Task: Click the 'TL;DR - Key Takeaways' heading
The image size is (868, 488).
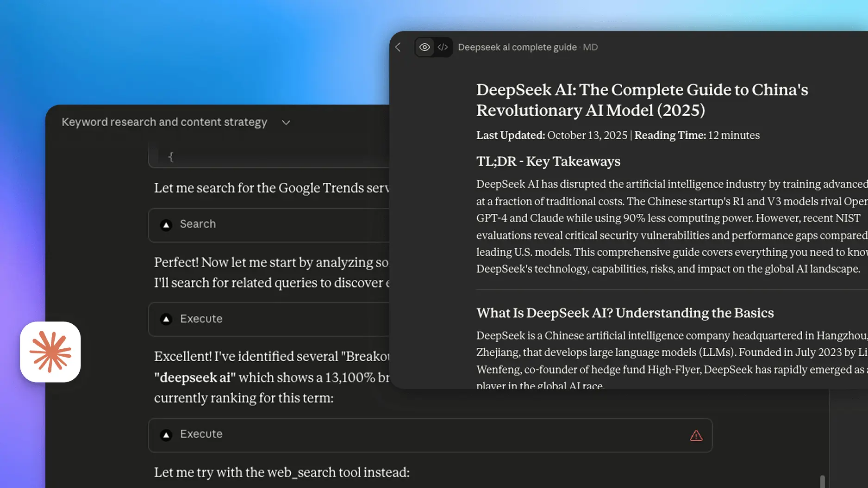Action: click(548, 161)
